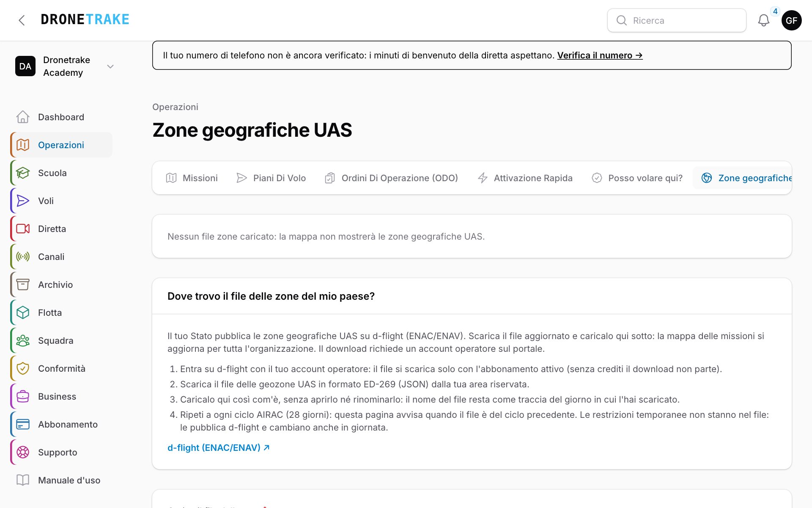This screenshot has height=508, width=812.
Task: Open the Attivazione Rapida tab
Action: [x=525, y=178]
